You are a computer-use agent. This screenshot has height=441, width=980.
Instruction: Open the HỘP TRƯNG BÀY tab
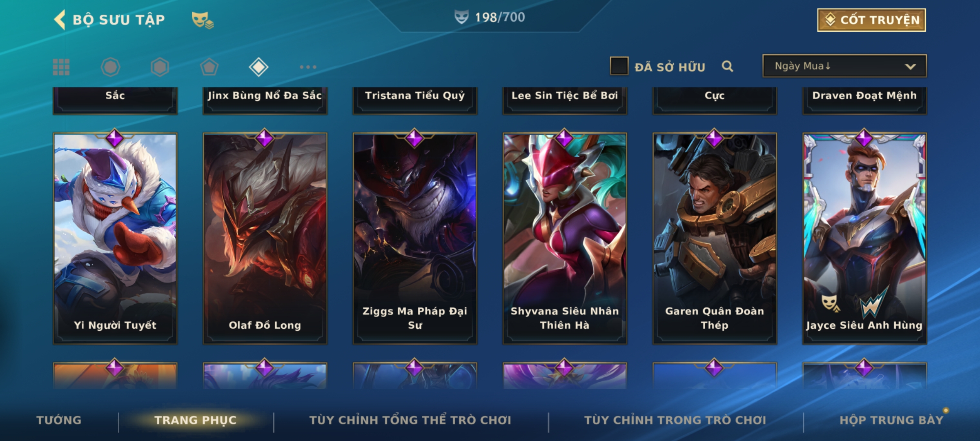click(x=891, y=420)
